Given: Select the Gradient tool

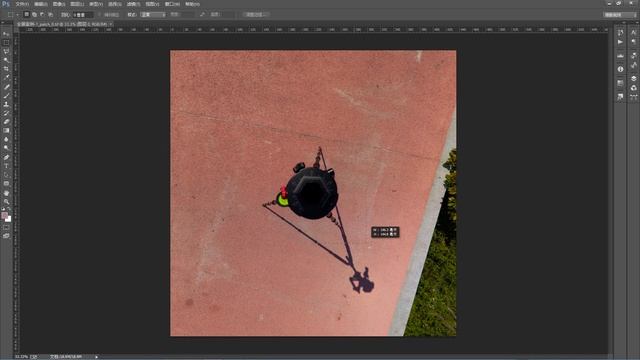Looking at the screenshot, I should tap(6, 130).
